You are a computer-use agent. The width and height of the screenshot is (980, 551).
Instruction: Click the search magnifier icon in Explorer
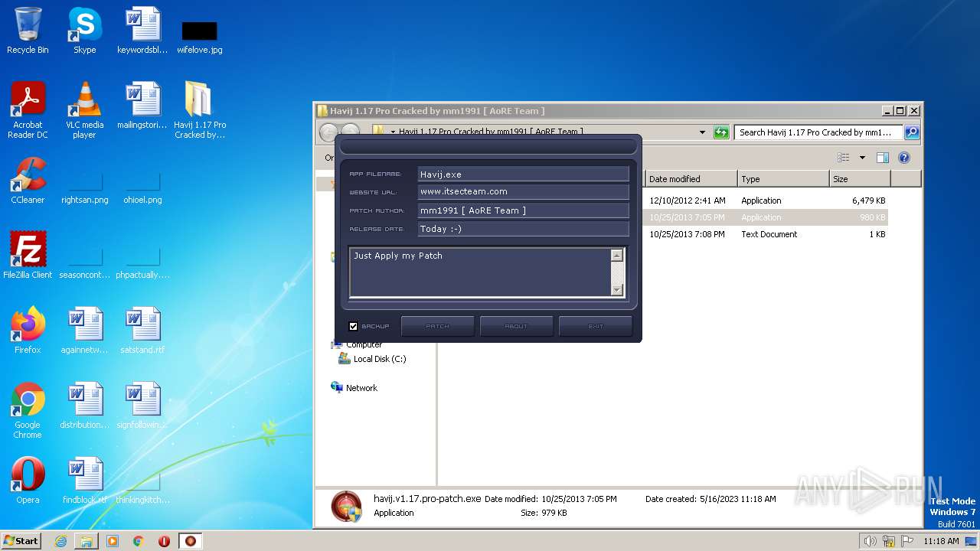911,132
